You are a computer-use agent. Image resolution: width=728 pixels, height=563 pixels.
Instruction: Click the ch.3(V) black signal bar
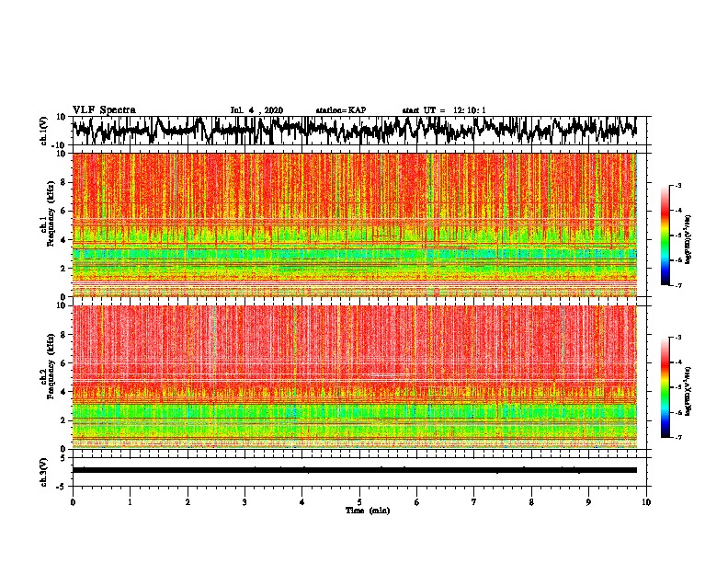point(355,470)
